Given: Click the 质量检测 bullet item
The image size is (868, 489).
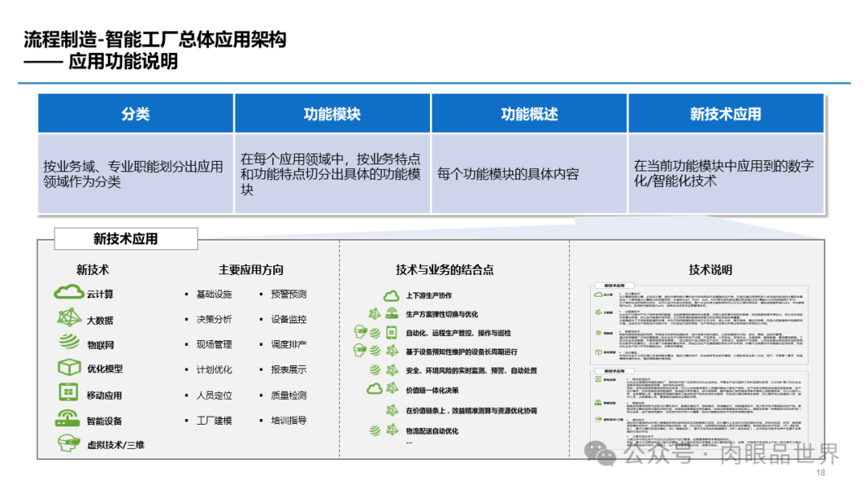Looking at the screenshot, I should [x=289, y=396].
